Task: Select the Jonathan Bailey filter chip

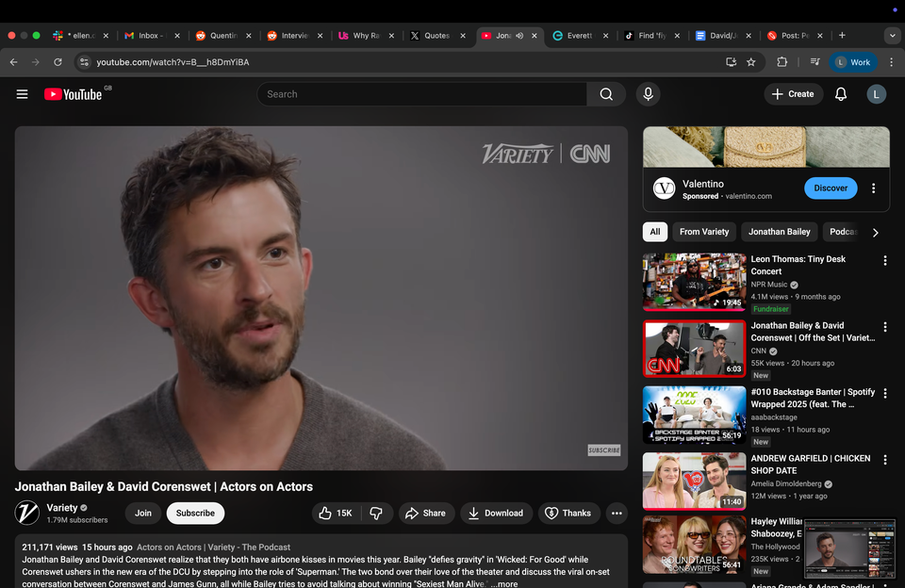Action: pyautogui.click(x=779, y=232)
